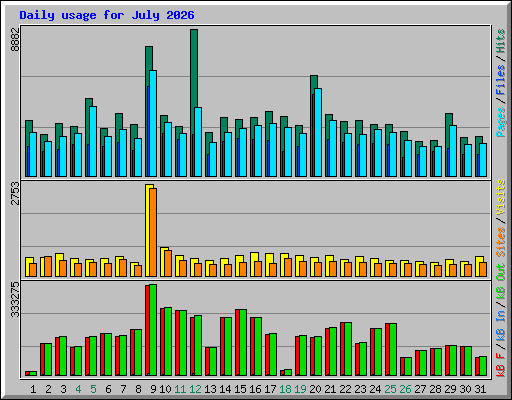Image resolution: width=512 pixels, height=400 pixels.
Task: Click day number 31 on the axis
Action: [x=480, y=389]
